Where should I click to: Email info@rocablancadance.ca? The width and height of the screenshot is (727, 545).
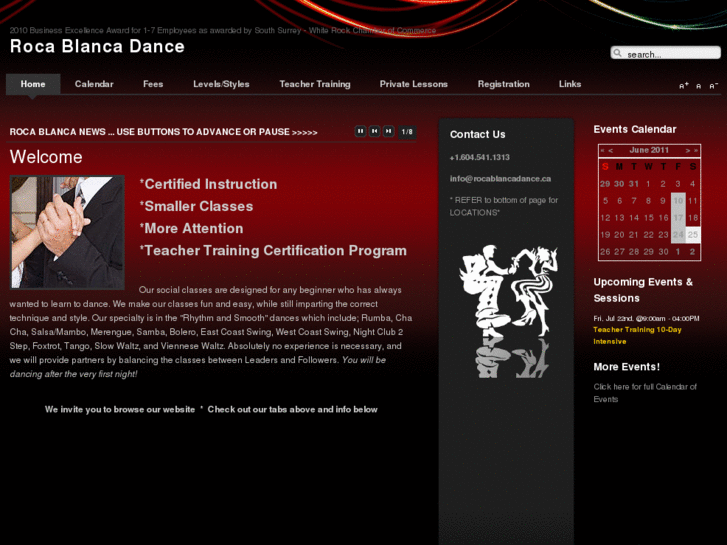tap(500, 179)
